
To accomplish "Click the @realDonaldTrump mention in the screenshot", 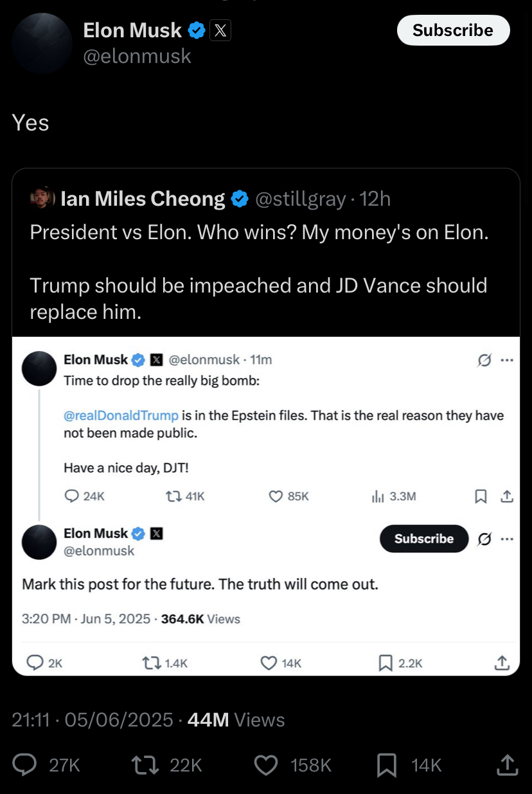I will tap(121, 415).
